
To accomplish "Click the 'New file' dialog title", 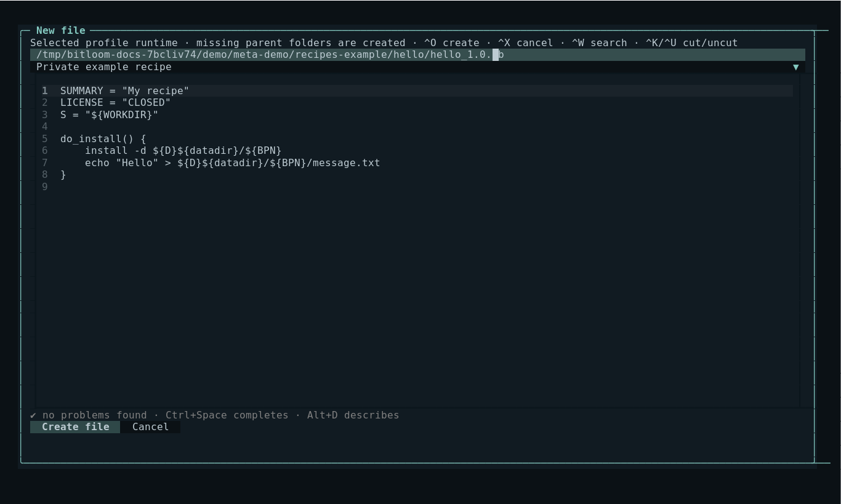I will pos(61,31).
